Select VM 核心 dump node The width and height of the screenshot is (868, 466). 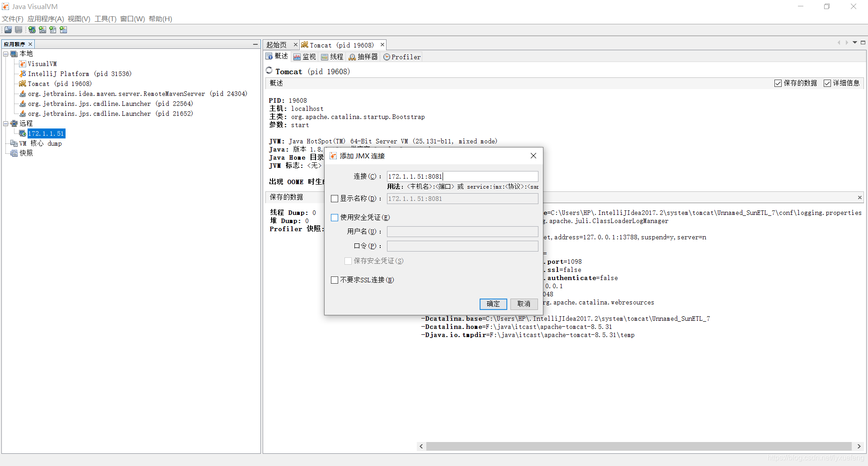[41, 143]
